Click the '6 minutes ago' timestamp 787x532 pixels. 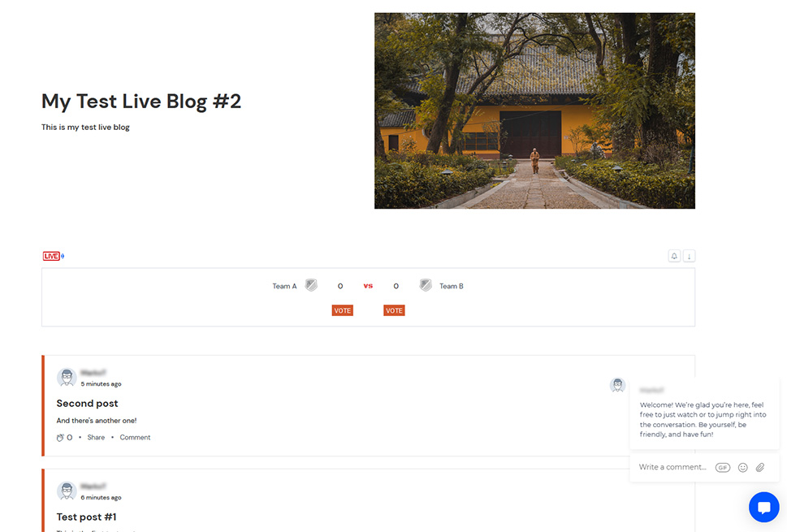(x=101, y=497)
